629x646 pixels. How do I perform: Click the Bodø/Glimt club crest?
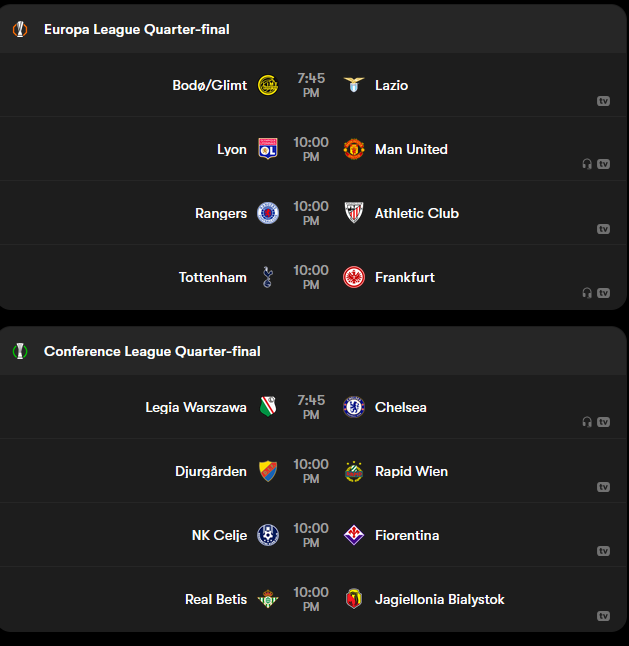point(267,85)
